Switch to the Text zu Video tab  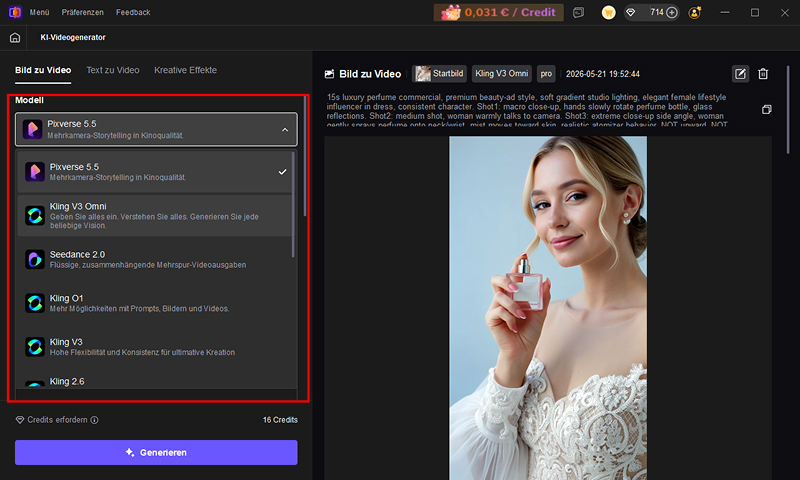coord(113,70)
